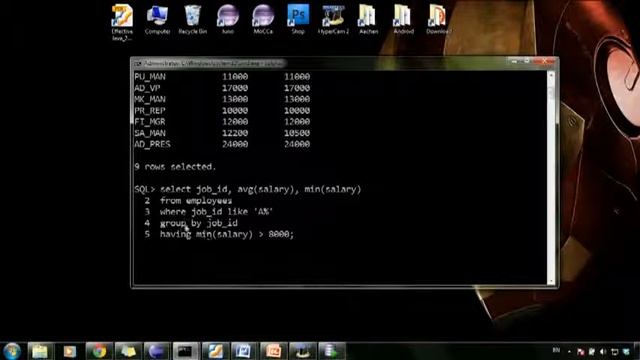Click the command prompt title bar icon

(138, 64)
